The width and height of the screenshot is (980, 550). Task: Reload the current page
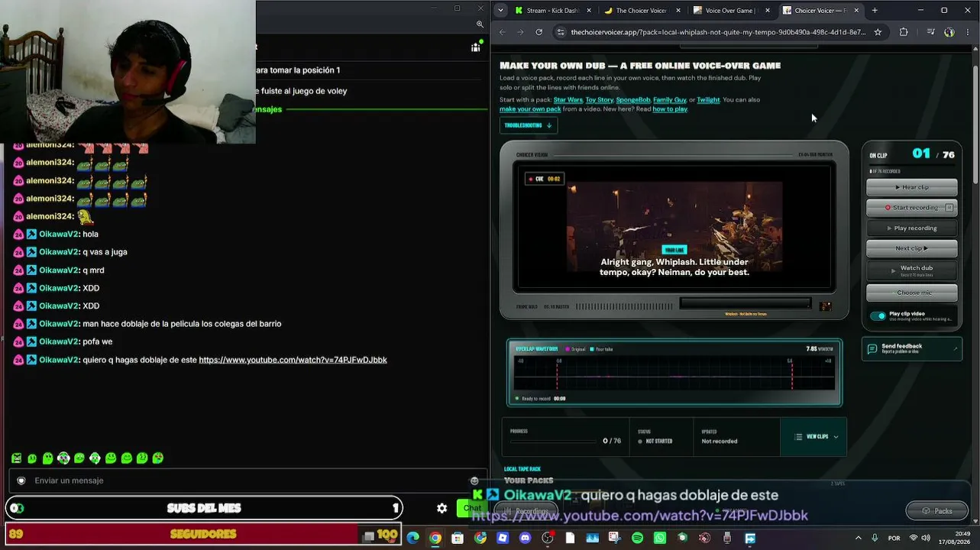click(x=539, y=32)
